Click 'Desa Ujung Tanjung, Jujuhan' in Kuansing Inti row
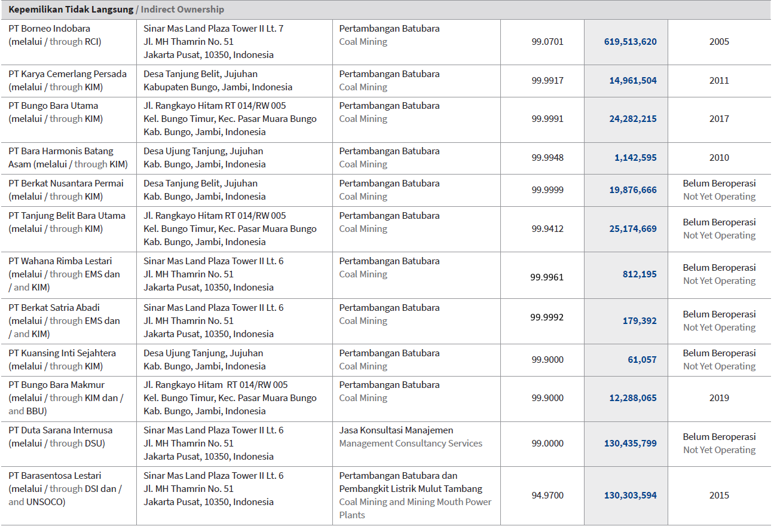 (x=203, y=353)
